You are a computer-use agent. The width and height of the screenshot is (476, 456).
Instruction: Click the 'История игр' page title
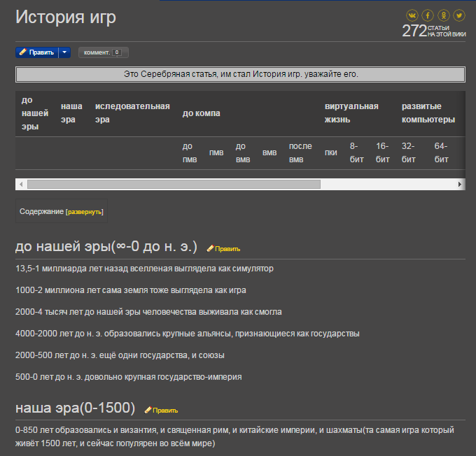(x=66, y=17)
